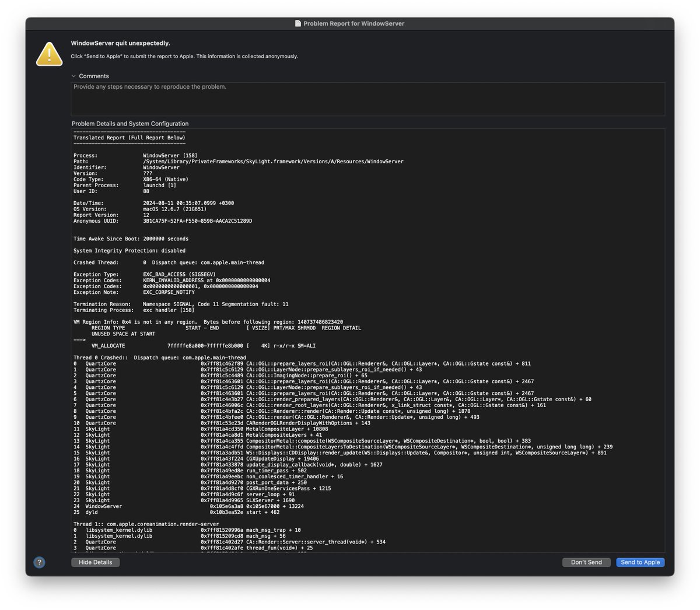Screen dimensions: 700x610
Task: Click stack frame 11 MetalCompositeLayer
Action: (x=201, y=429)
